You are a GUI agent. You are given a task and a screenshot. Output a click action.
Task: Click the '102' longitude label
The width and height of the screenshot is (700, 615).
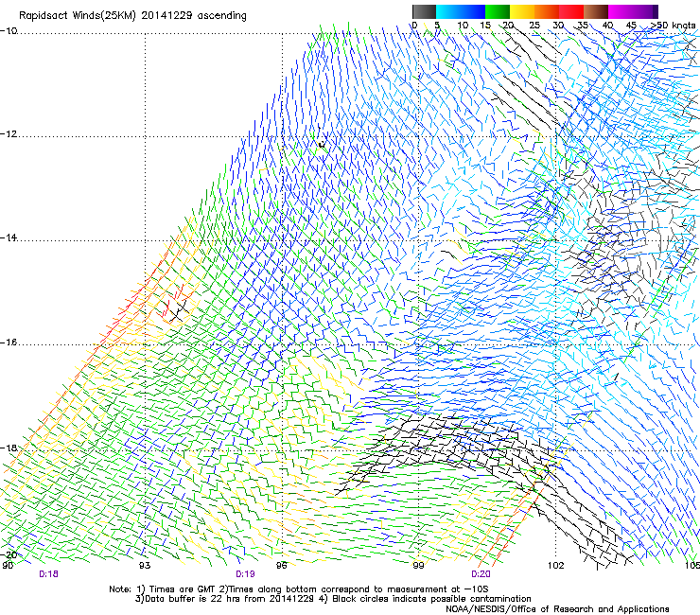point(556,566)
